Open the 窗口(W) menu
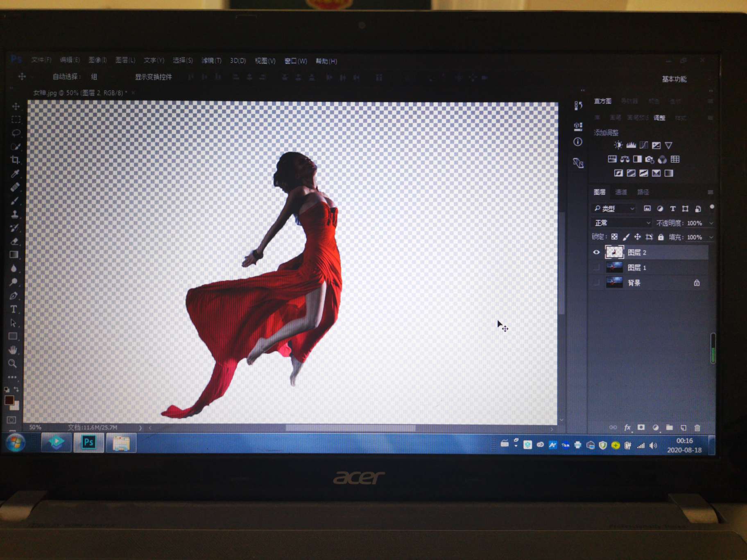Screen dimensions: 747x560 pos(296,61)
